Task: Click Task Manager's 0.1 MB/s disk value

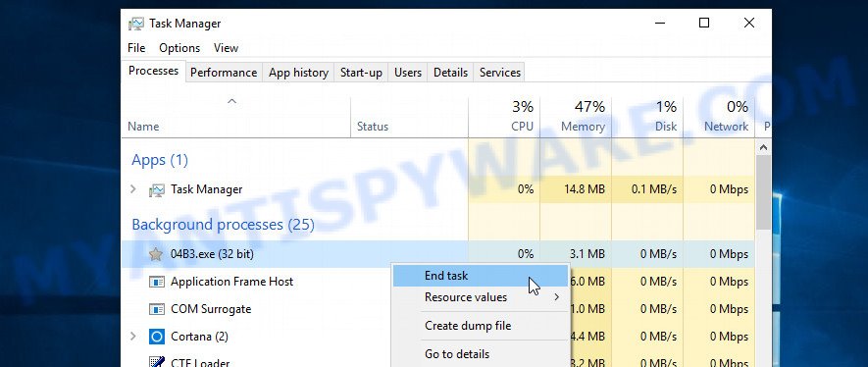Action: pos(654,189)
